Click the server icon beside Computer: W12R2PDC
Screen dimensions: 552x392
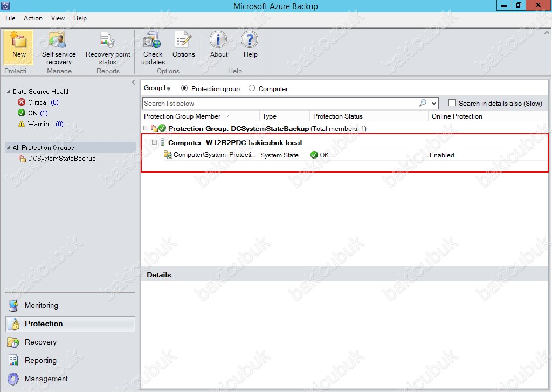click(162, 142)
